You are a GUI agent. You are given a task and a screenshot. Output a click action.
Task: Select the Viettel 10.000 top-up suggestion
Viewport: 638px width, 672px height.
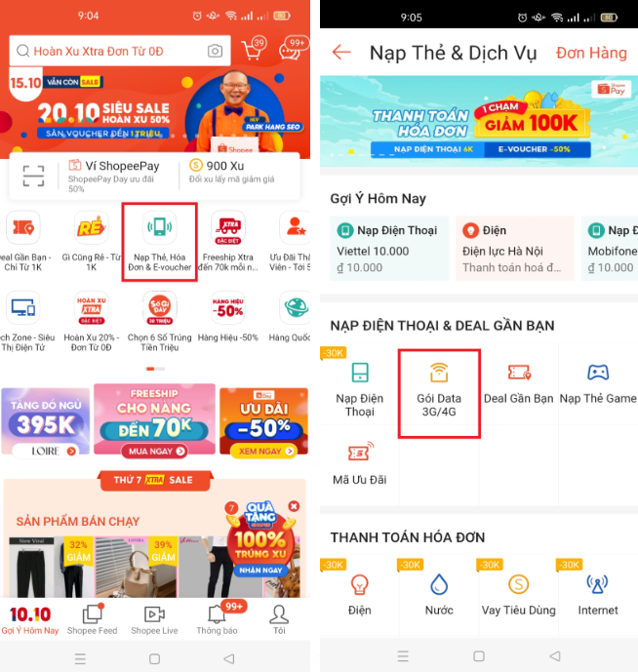pos(389,249)
